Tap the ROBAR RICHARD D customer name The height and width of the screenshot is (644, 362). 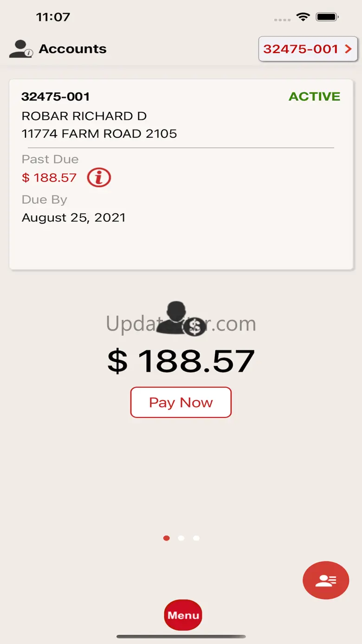(84, 116)
